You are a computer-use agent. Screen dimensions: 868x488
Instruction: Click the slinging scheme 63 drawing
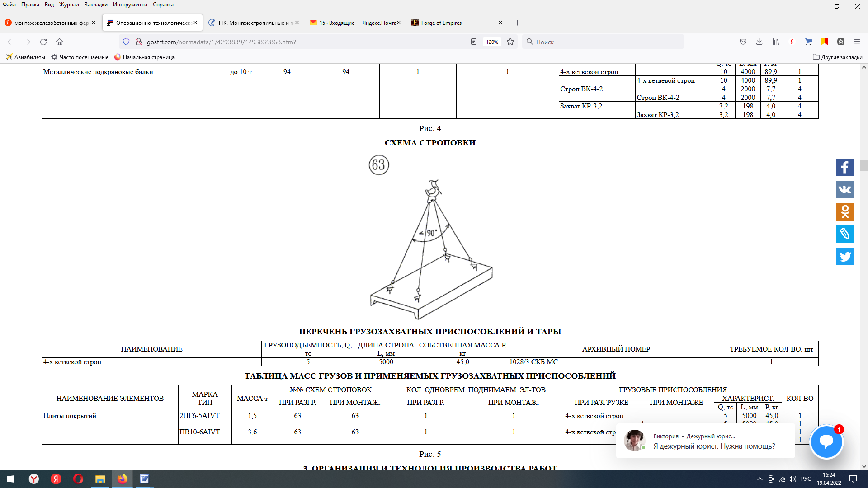431,237
